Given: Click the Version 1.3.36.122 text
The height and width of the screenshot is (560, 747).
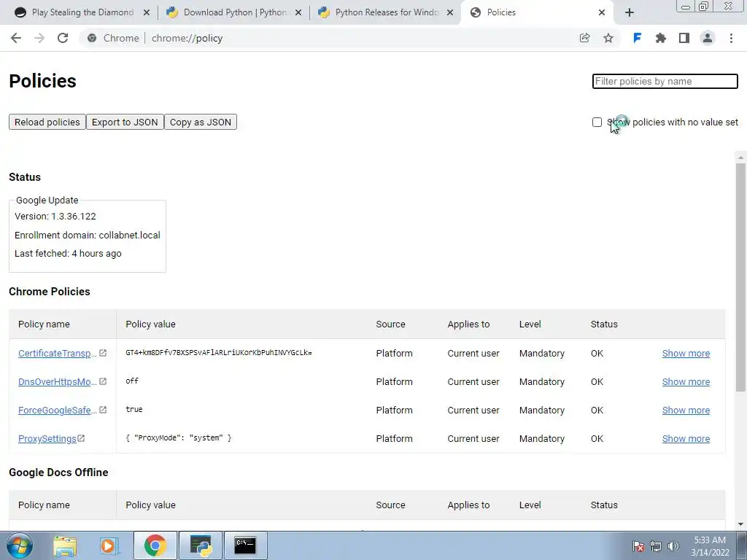Looking at the screenshot, I should point(55,216).
